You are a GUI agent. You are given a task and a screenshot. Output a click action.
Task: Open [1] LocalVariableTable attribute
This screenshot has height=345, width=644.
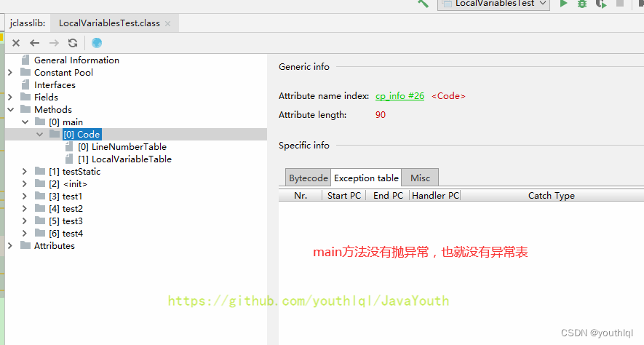125,159
